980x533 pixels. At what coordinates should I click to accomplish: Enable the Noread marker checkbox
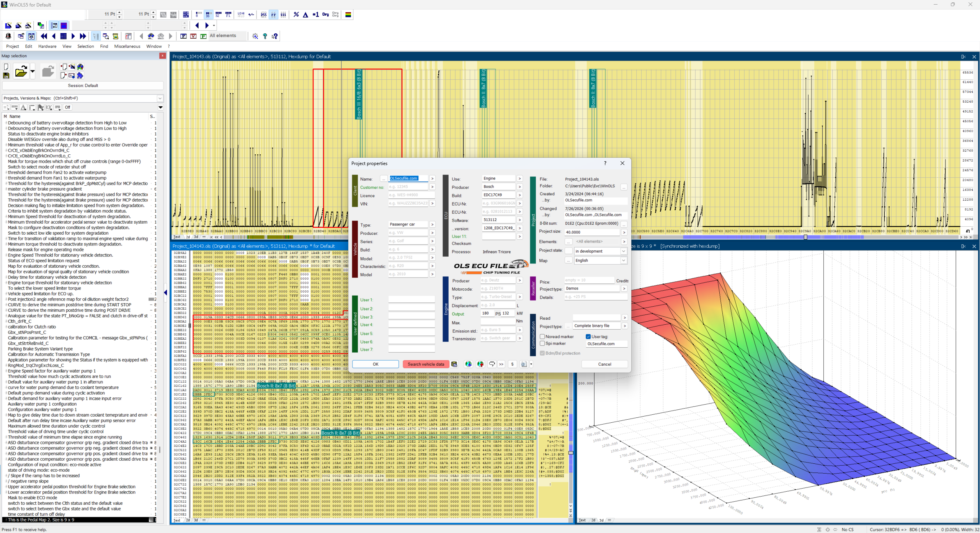coord(542,337)
